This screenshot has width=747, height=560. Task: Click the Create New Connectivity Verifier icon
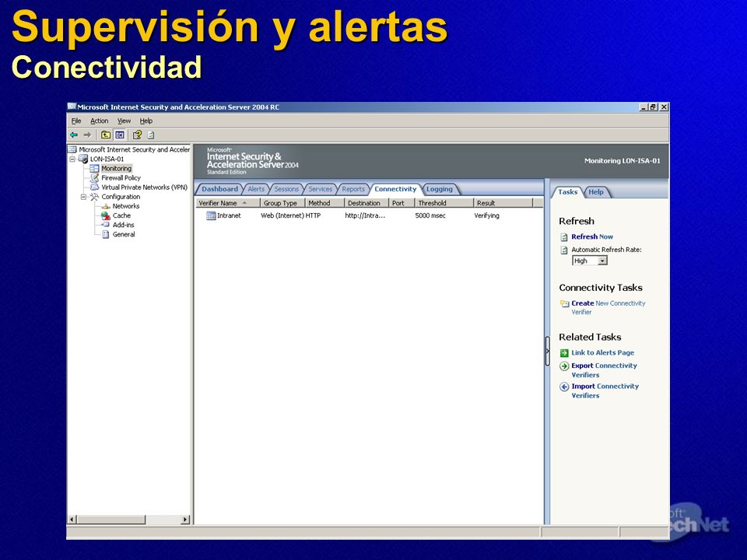(x=565, y=304)
